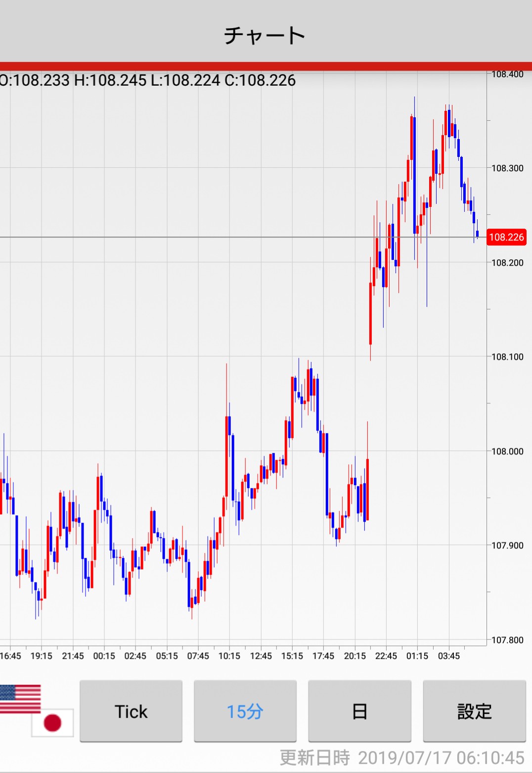The width and height of the screenshot is (532, 773).
Task: Click the 108.000 price axis label
Action: point(507,451)
